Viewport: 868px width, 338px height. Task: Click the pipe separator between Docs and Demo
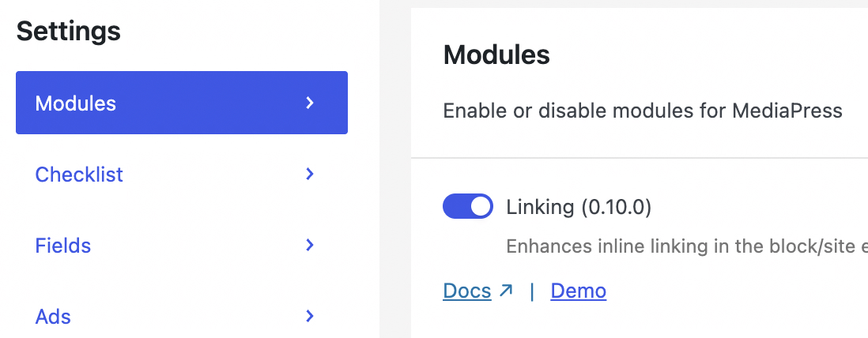[532, 291]
